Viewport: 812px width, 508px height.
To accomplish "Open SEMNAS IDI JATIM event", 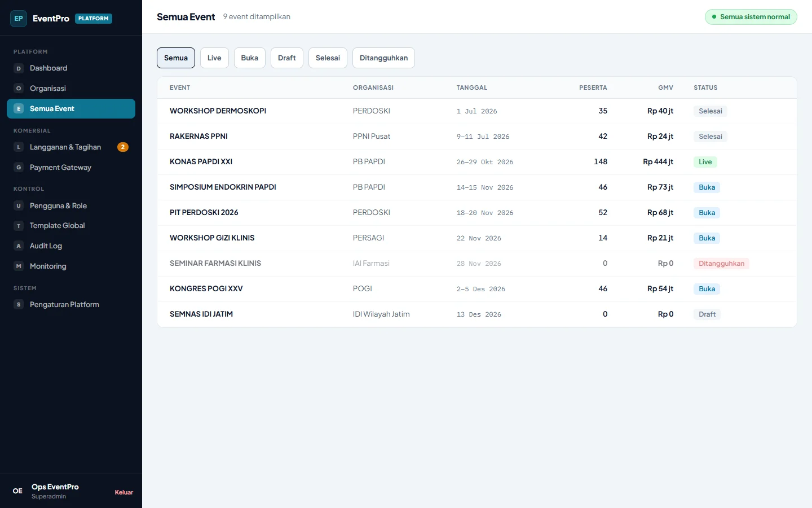I will coord(477,314).
